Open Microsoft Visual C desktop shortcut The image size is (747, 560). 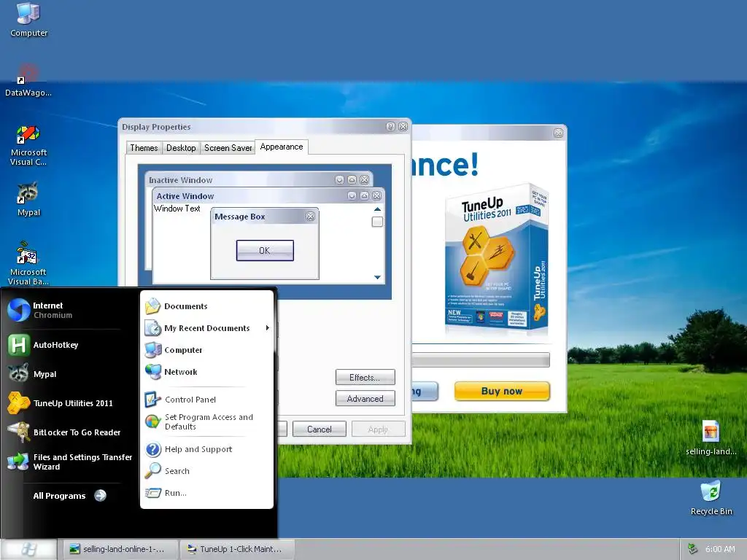(x=28, y=145)
